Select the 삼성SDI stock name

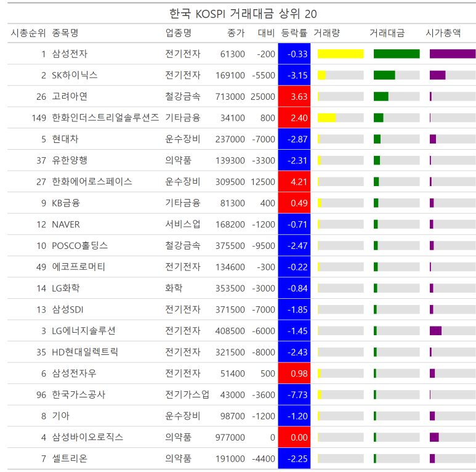(x=68, y=309)
